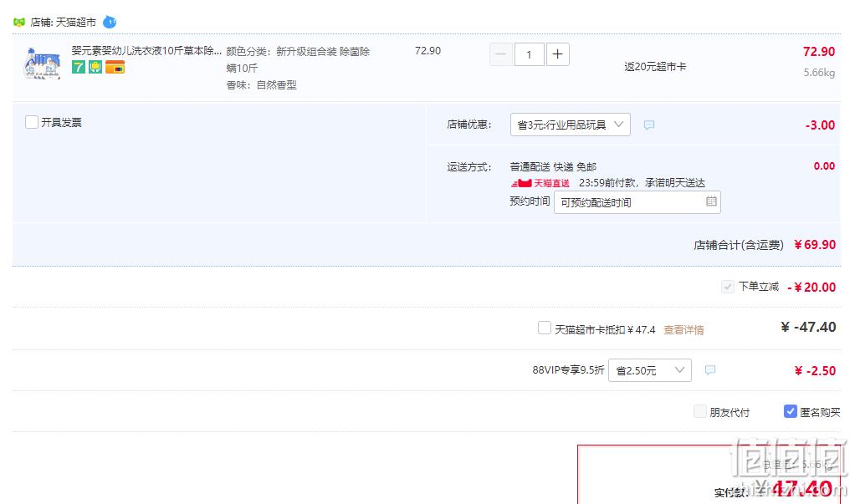
Task: Click the message icon beside the 88VIP discount dropdown
Action: point(710,370)
